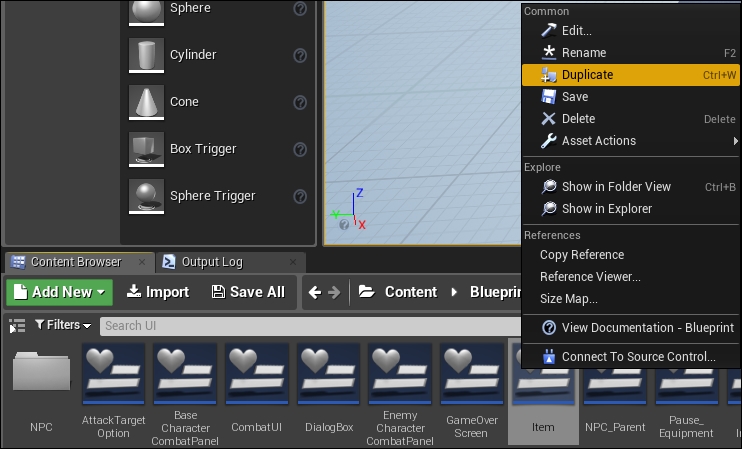
Task: Select the Cone shape icon
Action: (x=146, y=102)
